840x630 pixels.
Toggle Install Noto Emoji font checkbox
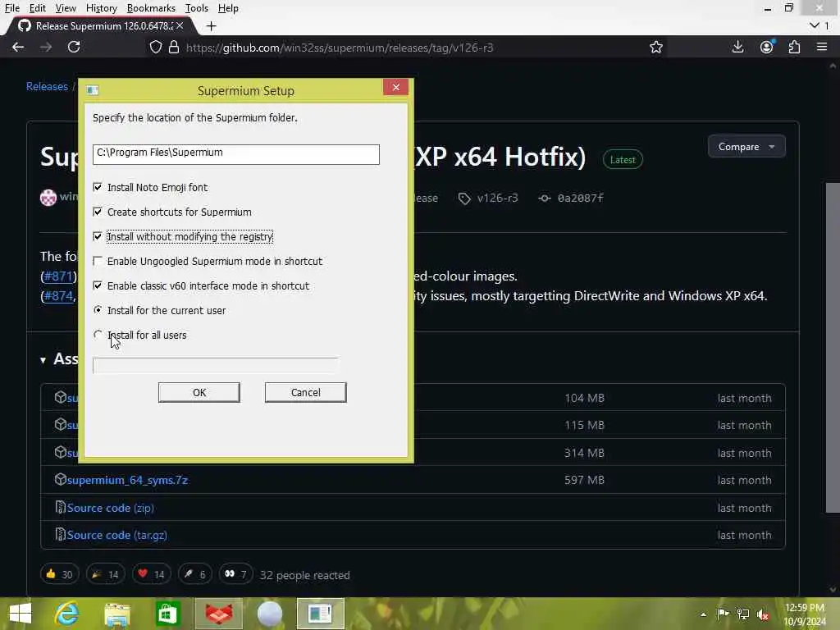(x=98, y=187)
